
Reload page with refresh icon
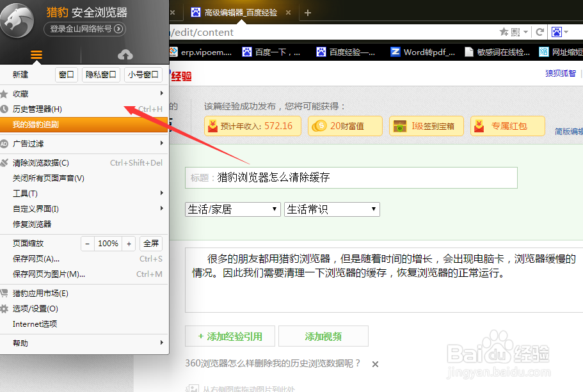pos(540,32)
